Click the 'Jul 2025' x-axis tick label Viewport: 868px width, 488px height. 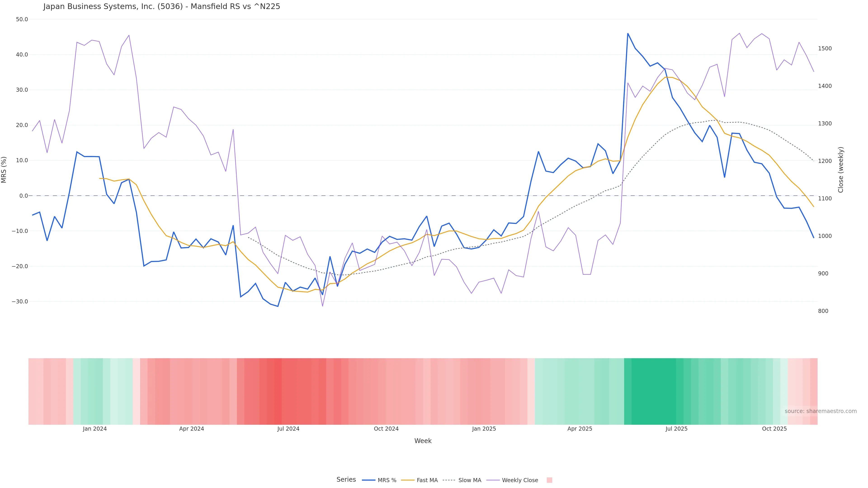point(676,429)
